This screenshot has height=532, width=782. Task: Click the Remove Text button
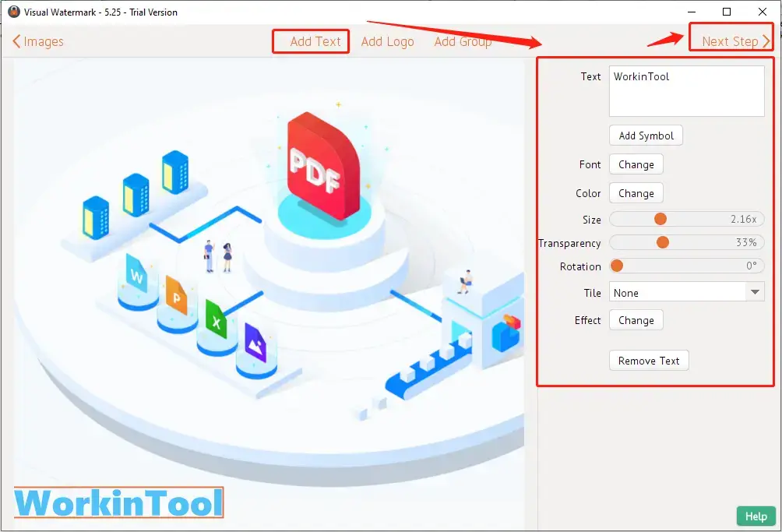[648, 361]
